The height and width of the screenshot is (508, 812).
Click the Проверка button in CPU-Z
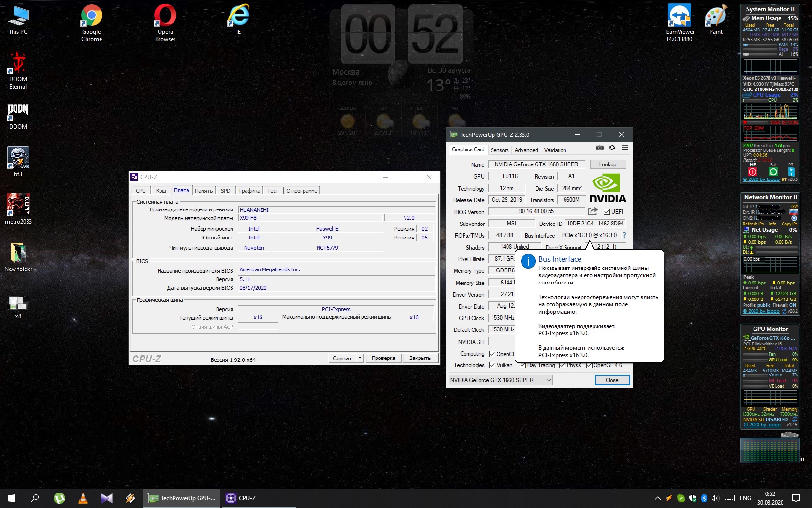[383, 358]
